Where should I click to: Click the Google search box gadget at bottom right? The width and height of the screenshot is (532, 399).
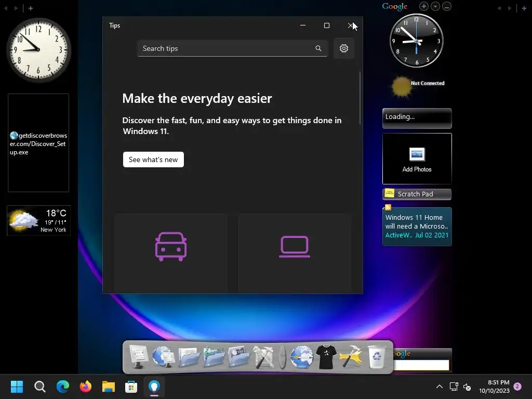point(421,365)
